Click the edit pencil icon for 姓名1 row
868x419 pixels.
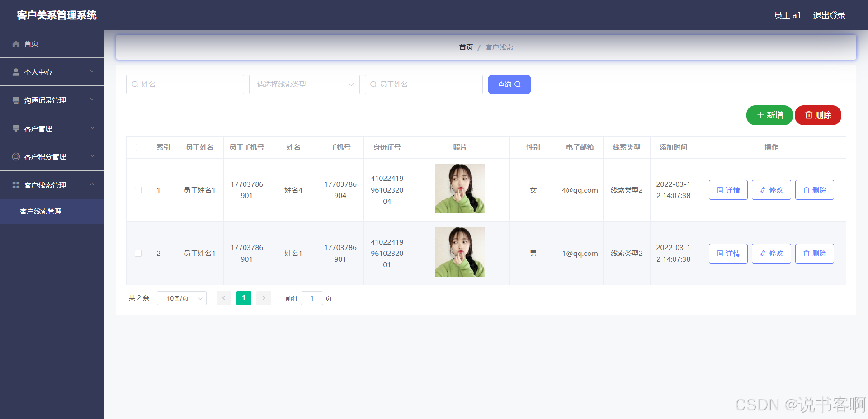[x=763, y=254]
